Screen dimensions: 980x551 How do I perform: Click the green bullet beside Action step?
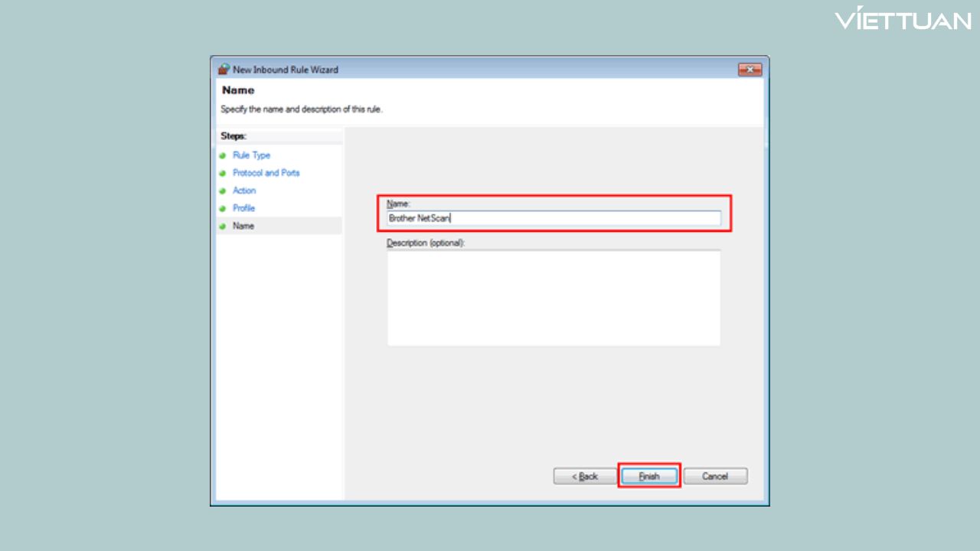pos(222,191)
